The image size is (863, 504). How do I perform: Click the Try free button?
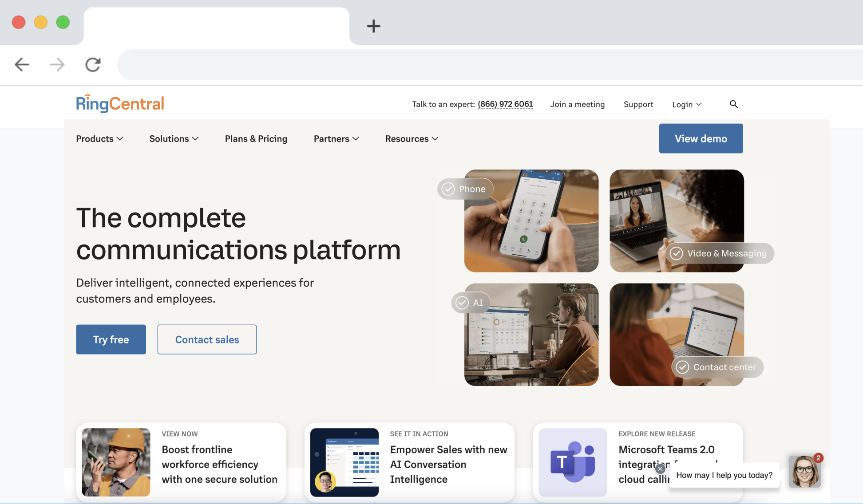[x=111, y=339]
